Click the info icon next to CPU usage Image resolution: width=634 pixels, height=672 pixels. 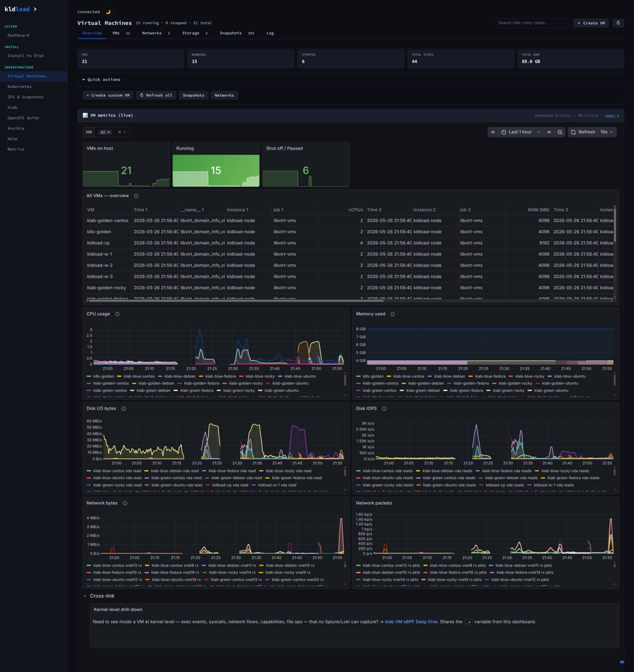coord(117,314)
